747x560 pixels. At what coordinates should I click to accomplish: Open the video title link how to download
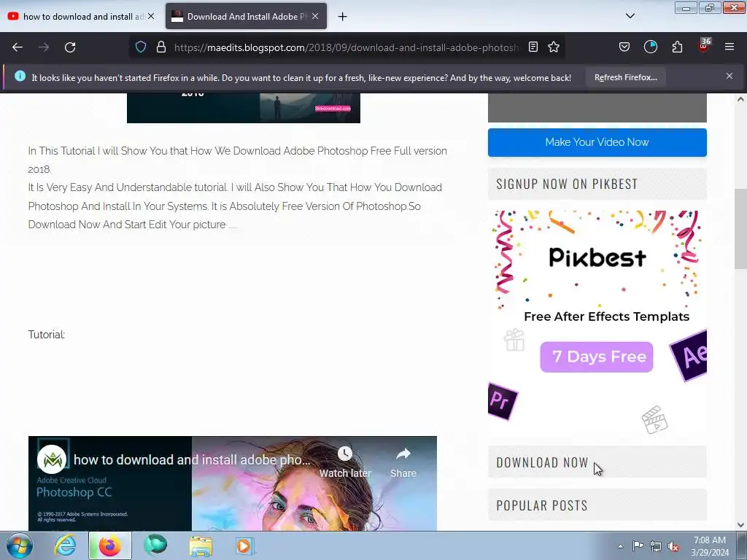(x=192, y=460)
